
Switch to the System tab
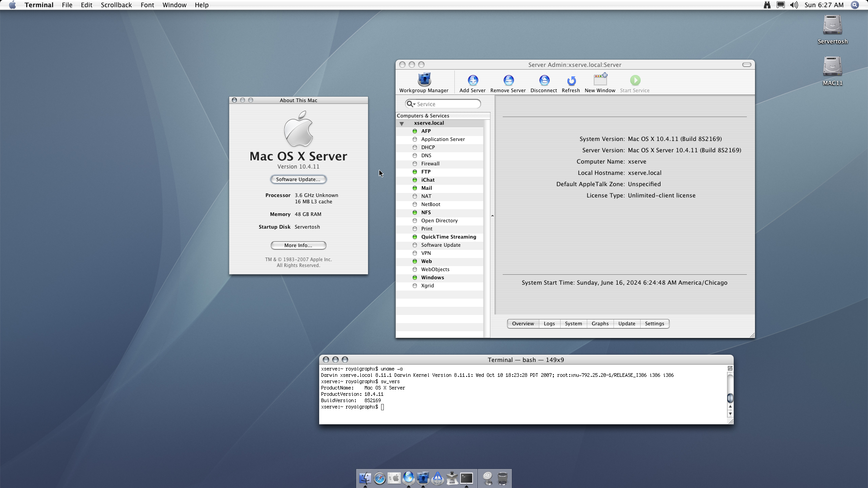click(x=573, y=324)
